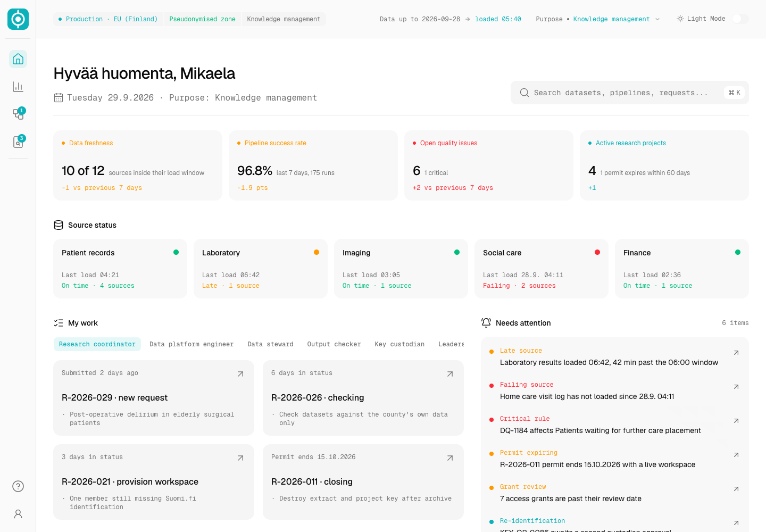Viewport: 766px width, 532px height.
Task: Open R-2026-011 closing via arrow icon
Action: click(450, 458)
